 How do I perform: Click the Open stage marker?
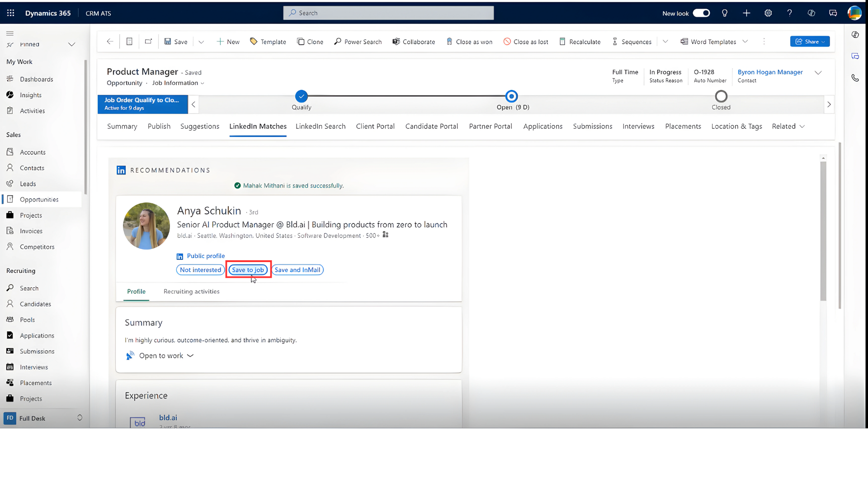click(512, 96)
